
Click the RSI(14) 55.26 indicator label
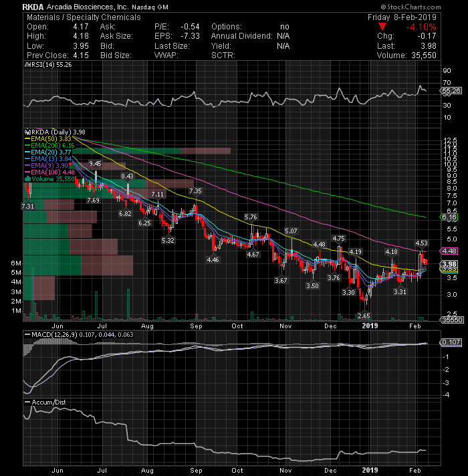[51, 65]
